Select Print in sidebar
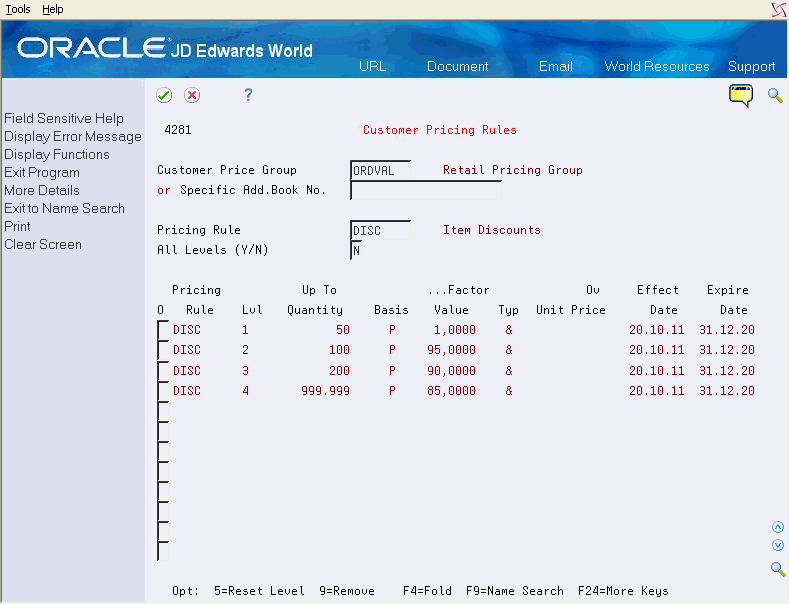The width and height of the screenshot is (789, 604). tap(18, 226)
